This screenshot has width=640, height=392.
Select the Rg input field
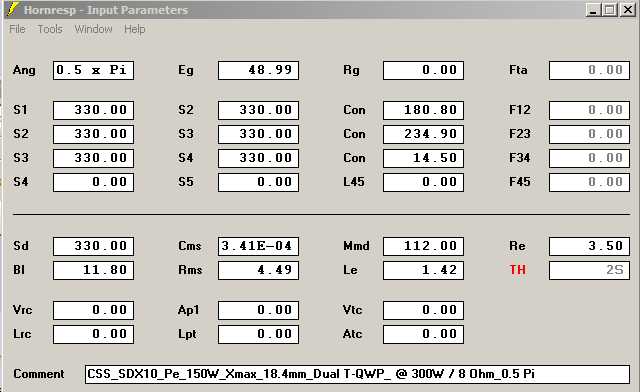coord(423,70)
